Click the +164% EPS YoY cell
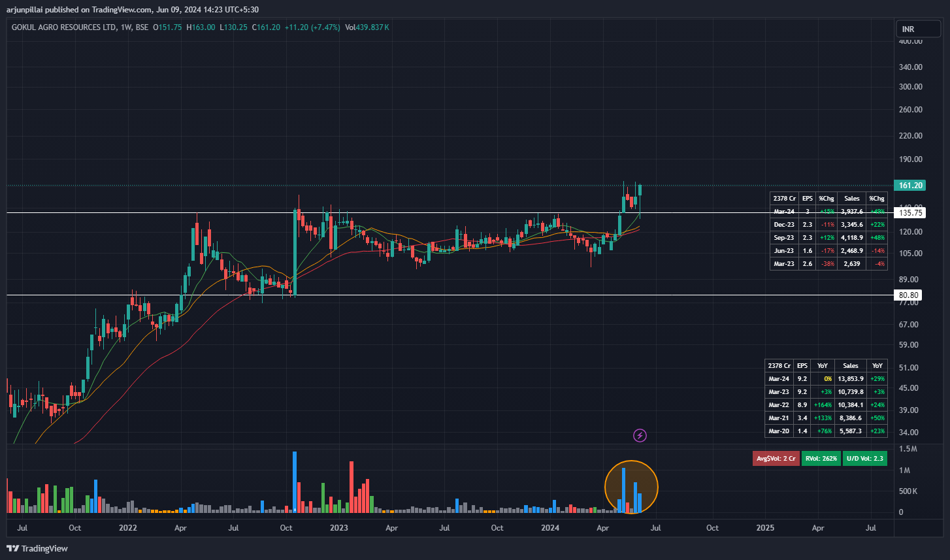Screen dimensions: 950x560 pyautogui.click(x=823, y=404)
